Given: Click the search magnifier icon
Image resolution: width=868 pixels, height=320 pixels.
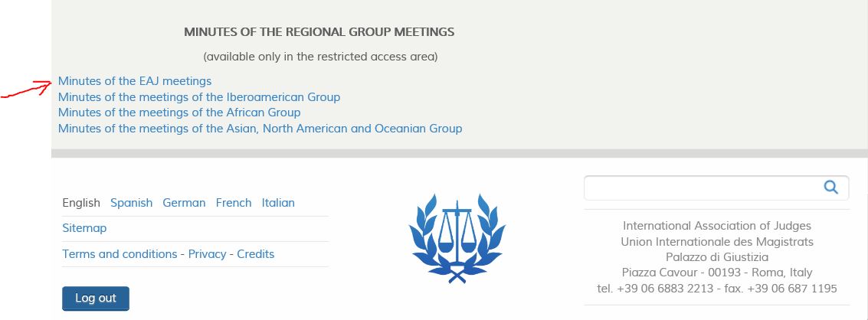Looking at the screenshot, I should click(x=830, y=187).
